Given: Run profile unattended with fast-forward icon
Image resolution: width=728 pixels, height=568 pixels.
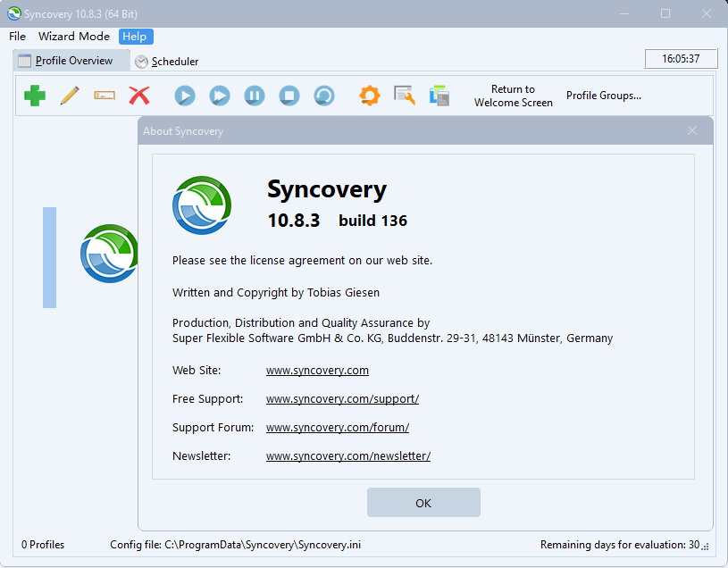Looking at the screenshot, I should point(220,96).
